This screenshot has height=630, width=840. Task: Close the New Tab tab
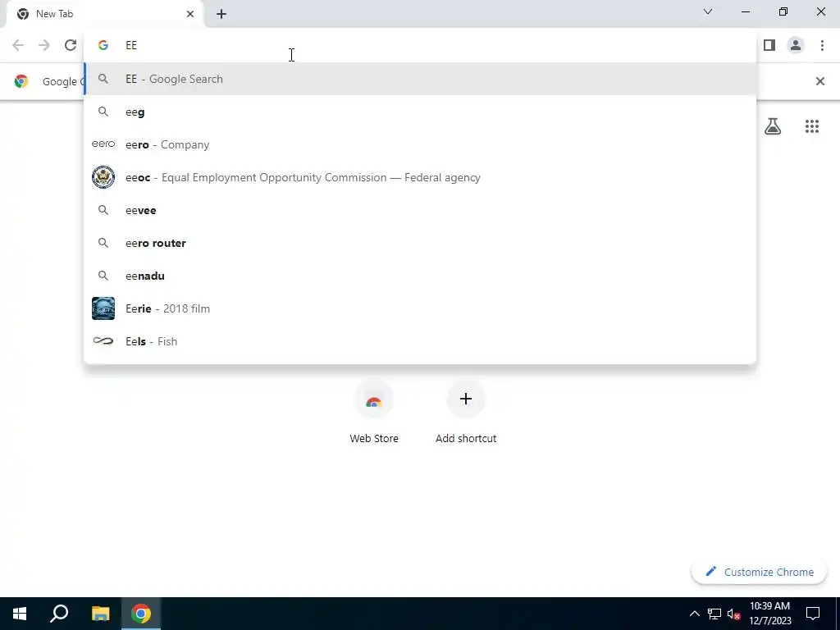pyautogui.click(x=190, y=14)
